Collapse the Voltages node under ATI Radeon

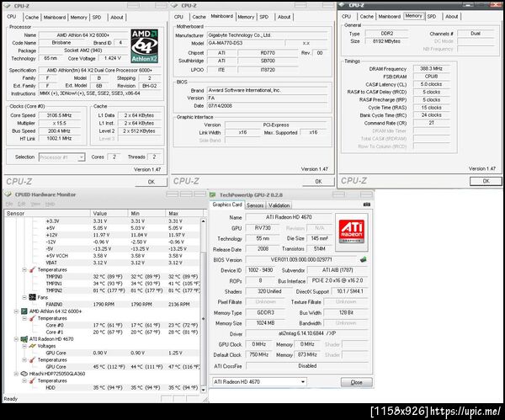click(x=24, y=346)
